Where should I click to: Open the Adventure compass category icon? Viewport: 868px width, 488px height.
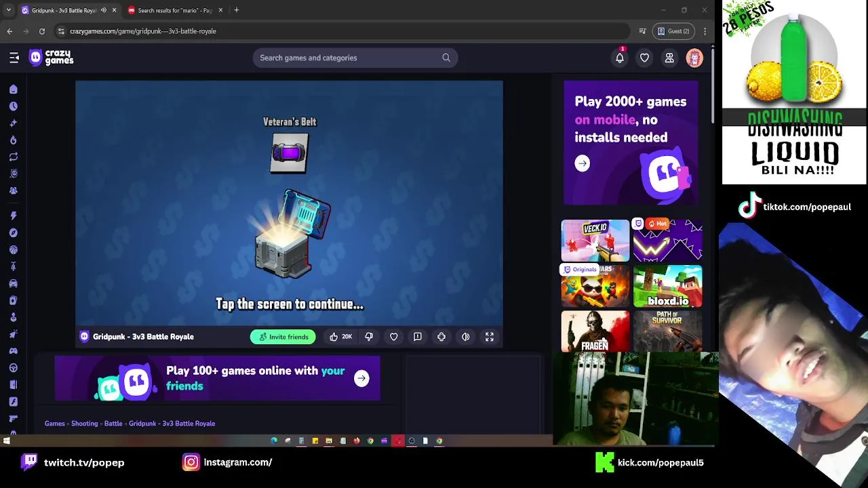[x=13, y=232]
